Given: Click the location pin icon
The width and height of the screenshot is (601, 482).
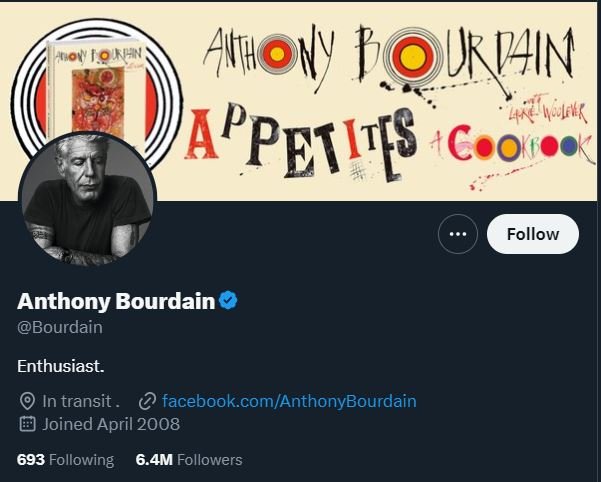Looking at the screenshot, I should [x=27, y=401].
